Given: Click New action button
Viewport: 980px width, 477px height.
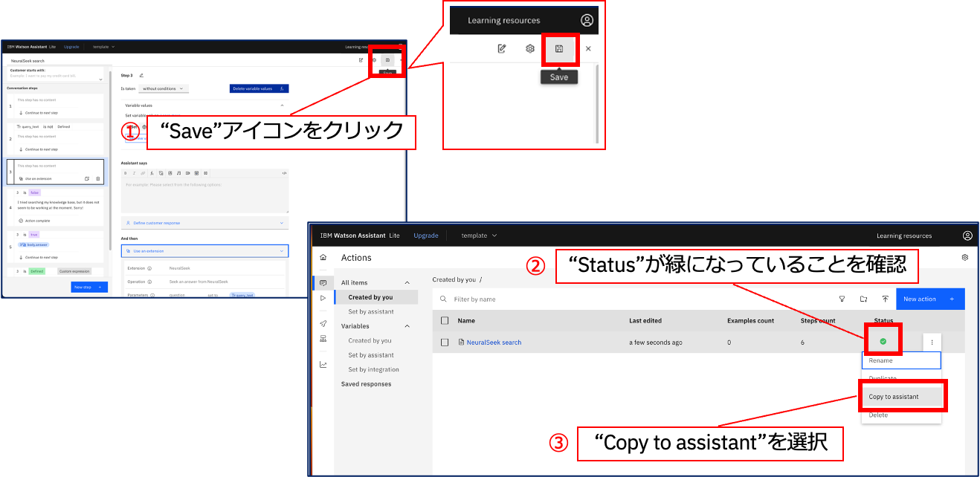Looking at the screenshot, I should click(x=930, y=299).
